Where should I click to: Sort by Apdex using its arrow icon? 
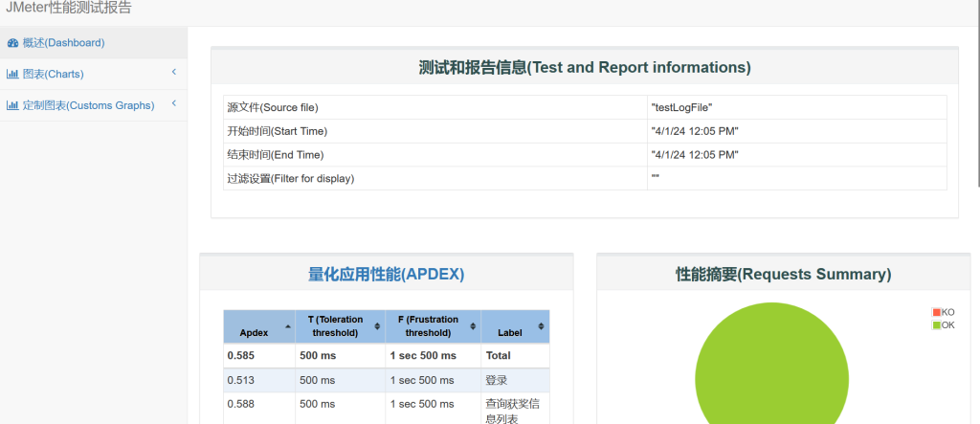(x=288, y=326)
